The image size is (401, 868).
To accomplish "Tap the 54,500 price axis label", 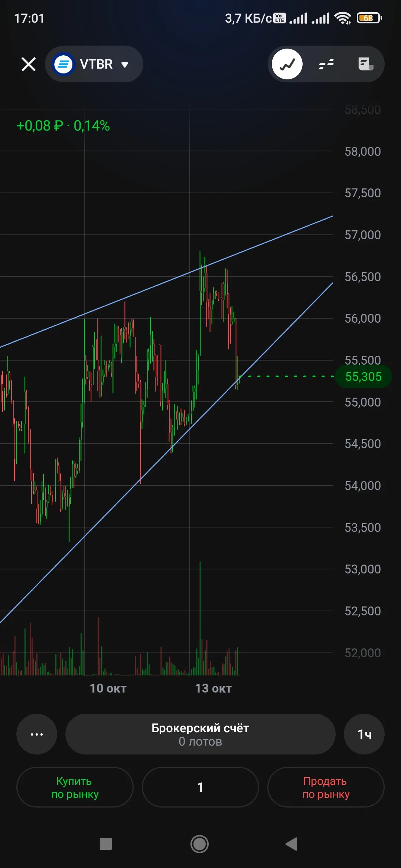I will (x=363, y=444).
